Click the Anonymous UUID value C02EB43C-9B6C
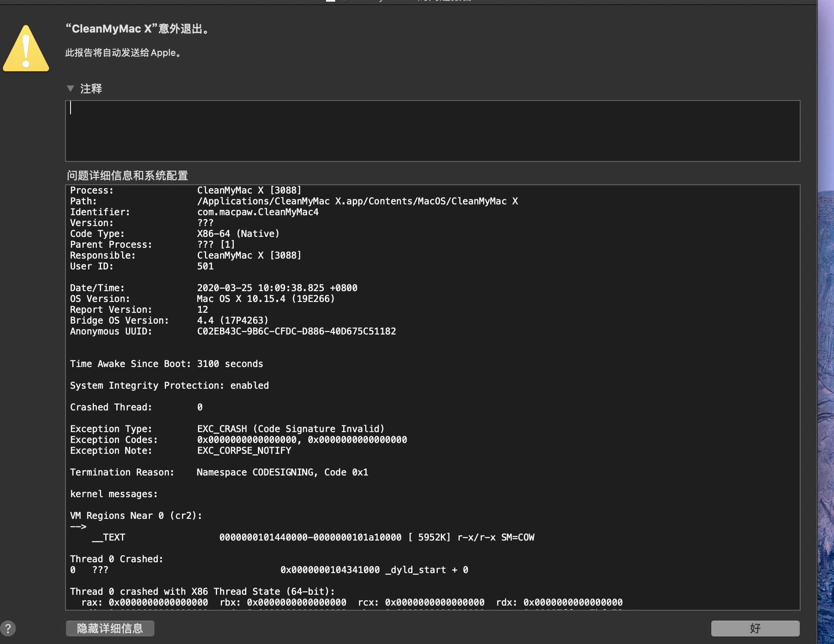834x644 pixels. pos(296,331)
